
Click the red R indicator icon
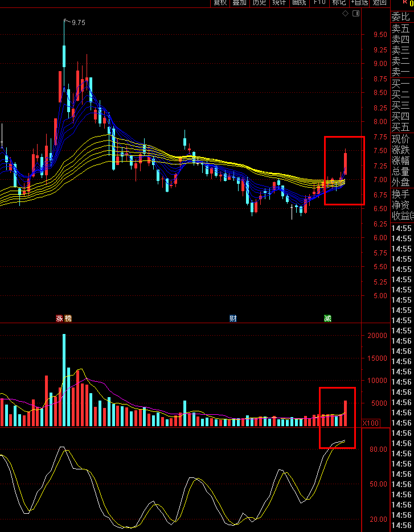404,2
